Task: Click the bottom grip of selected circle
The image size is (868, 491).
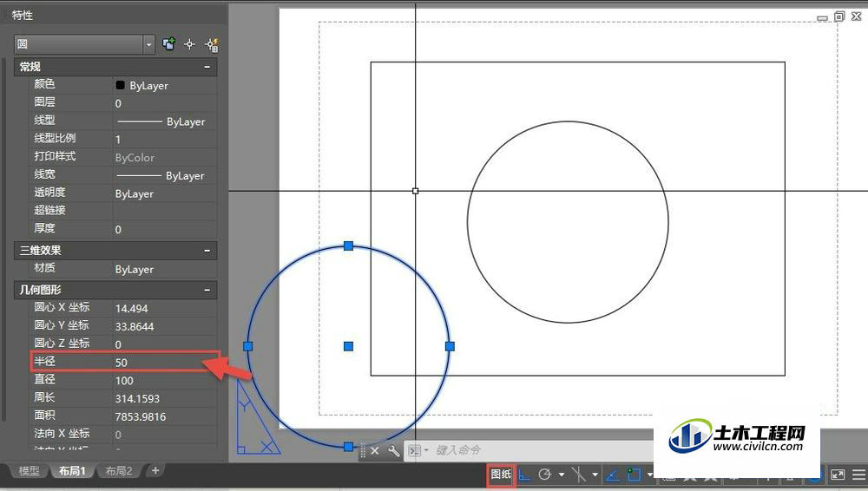Action: pos(348,446)
